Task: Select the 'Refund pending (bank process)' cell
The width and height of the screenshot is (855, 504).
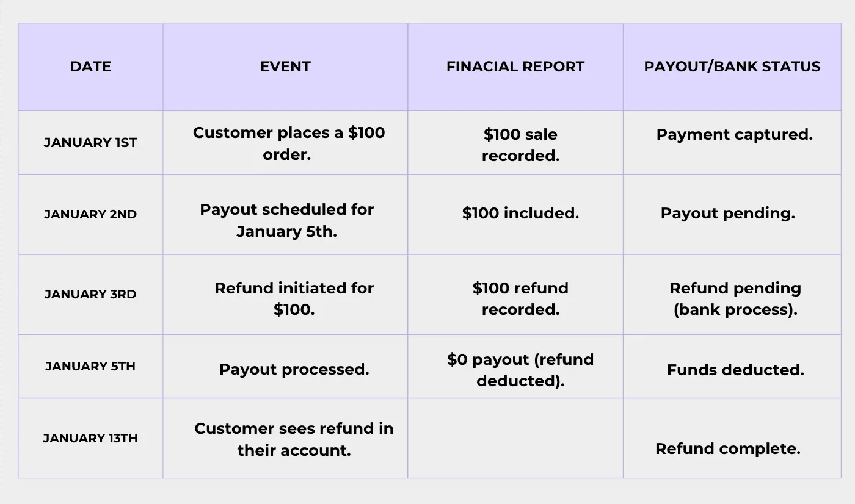Action: (x=732, y=294)
